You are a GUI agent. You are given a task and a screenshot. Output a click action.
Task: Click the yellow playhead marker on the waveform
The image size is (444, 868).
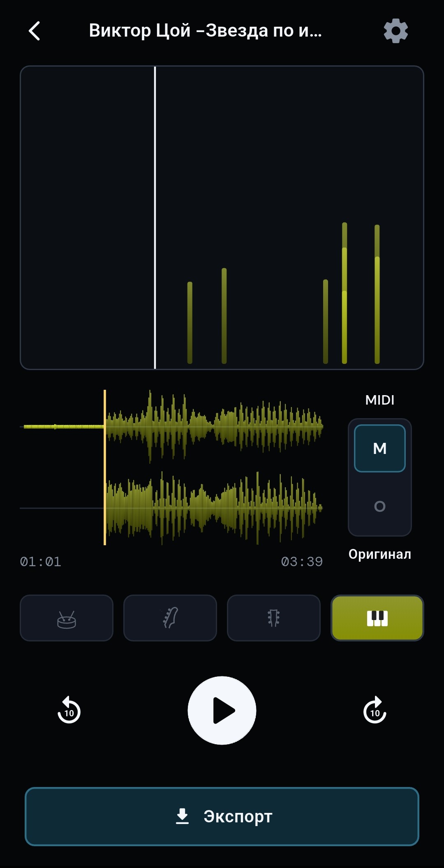105,468
